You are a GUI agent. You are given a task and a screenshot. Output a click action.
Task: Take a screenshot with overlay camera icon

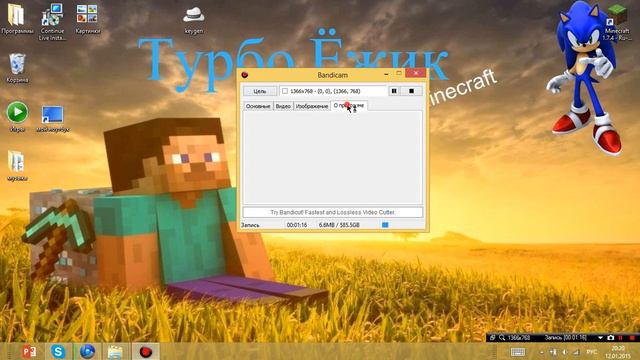[611, 338]
